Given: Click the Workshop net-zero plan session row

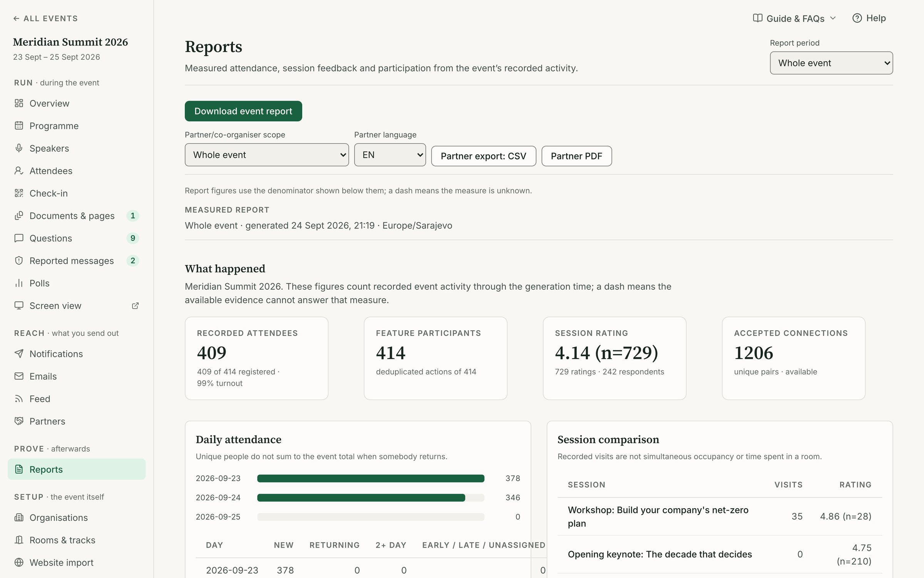Looking at the screenshot, I should pos(720,516).
